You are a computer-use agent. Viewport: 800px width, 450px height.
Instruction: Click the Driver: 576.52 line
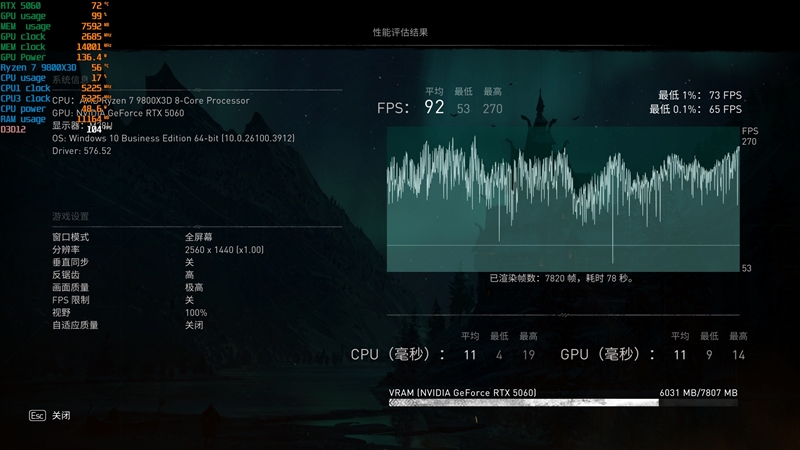(82, 151)
